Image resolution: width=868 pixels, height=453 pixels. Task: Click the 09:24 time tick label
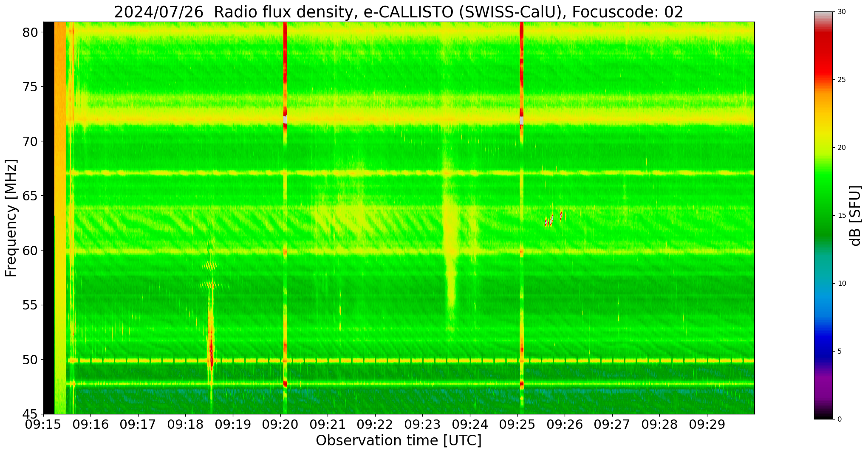pyautogui.click(x=470, y=424)
